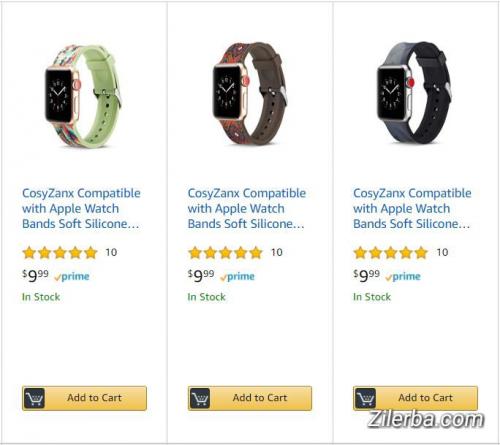Add the black watch band to cart

point(415,398)
